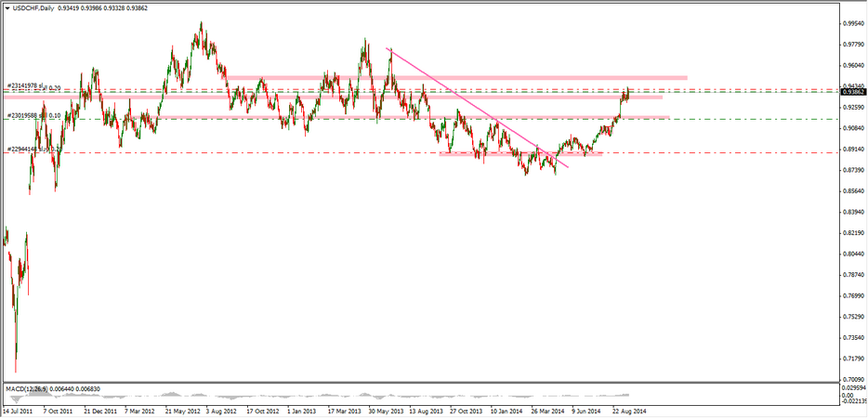
Task: Select order label #23141978 on chart
Action: (26, 86)
